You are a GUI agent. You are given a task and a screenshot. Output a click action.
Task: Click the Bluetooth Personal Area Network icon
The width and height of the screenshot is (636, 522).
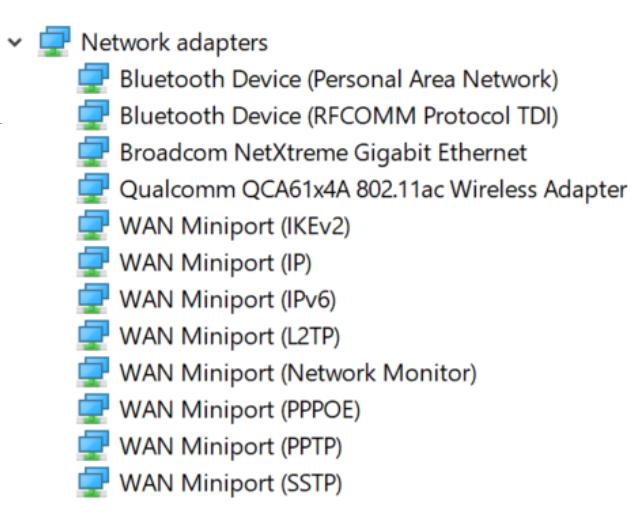point(93,78)
